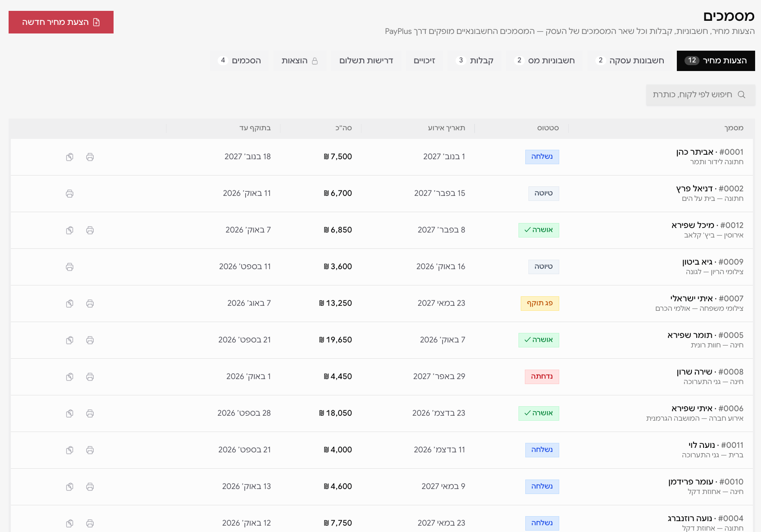
Task: Print quote #0008 שירה שרון
Action: (90, 377)
